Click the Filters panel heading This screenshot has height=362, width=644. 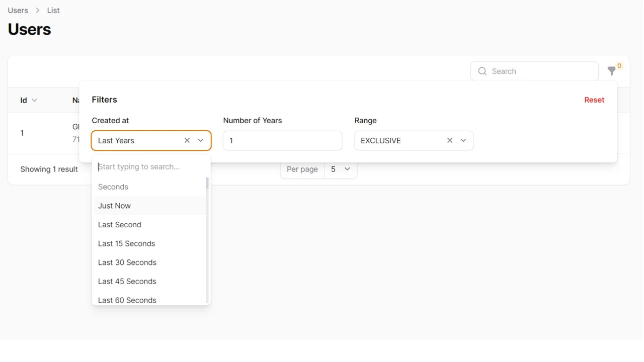click(x=104, y=99)
